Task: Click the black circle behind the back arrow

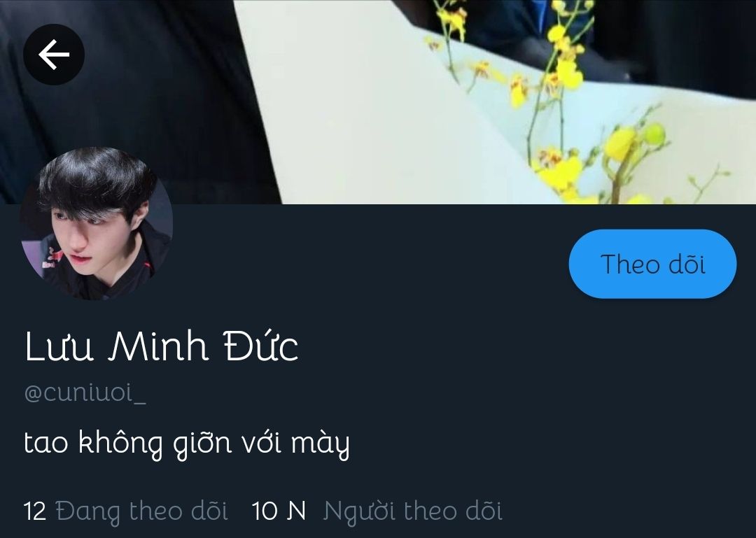Action: 54,55
